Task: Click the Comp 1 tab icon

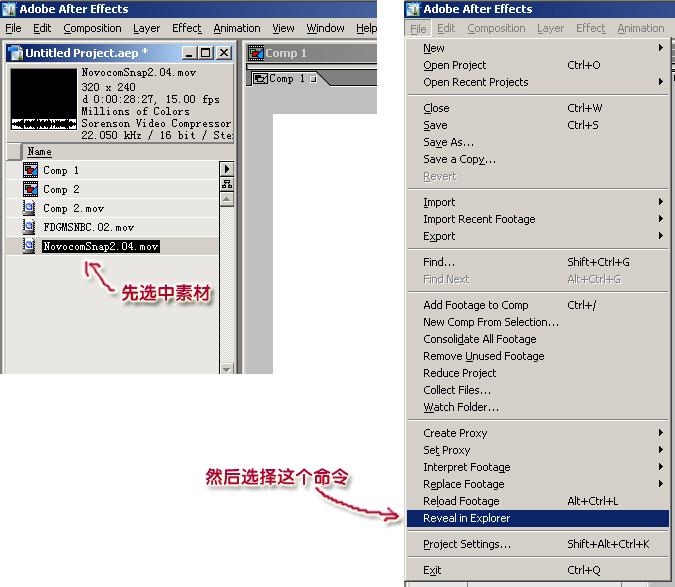Action: point(260,79)
